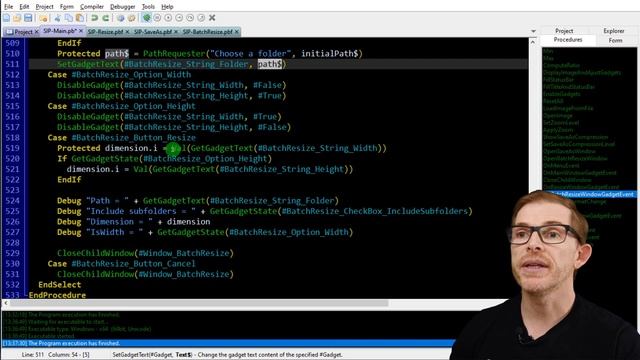The width and height of the screenshot is (640, 360).
Task: Click EndSelect on line 532
Action: click(60, 284)
